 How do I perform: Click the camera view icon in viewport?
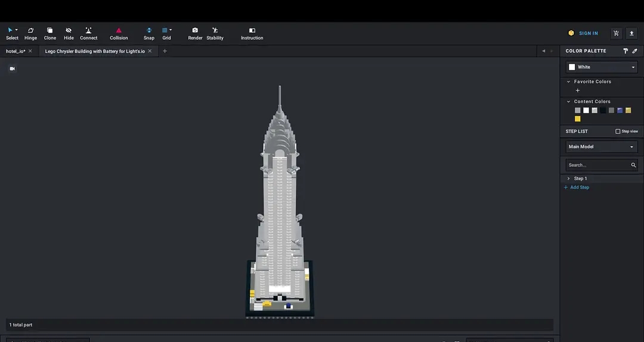tap(13, 69)
